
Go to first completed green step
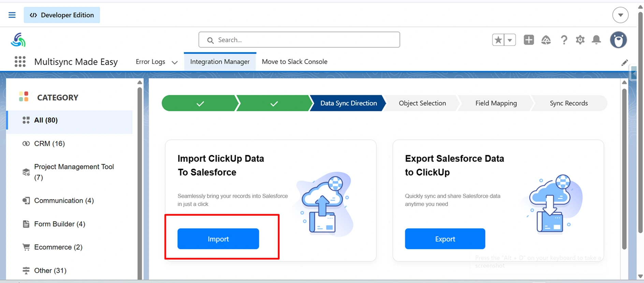click(x=200, y=103)
